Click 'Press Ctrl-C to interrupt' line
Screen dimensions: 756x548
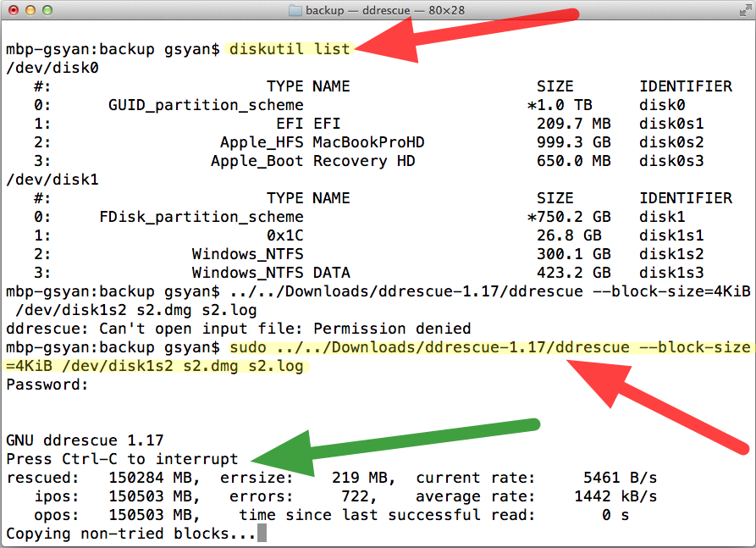122,459
